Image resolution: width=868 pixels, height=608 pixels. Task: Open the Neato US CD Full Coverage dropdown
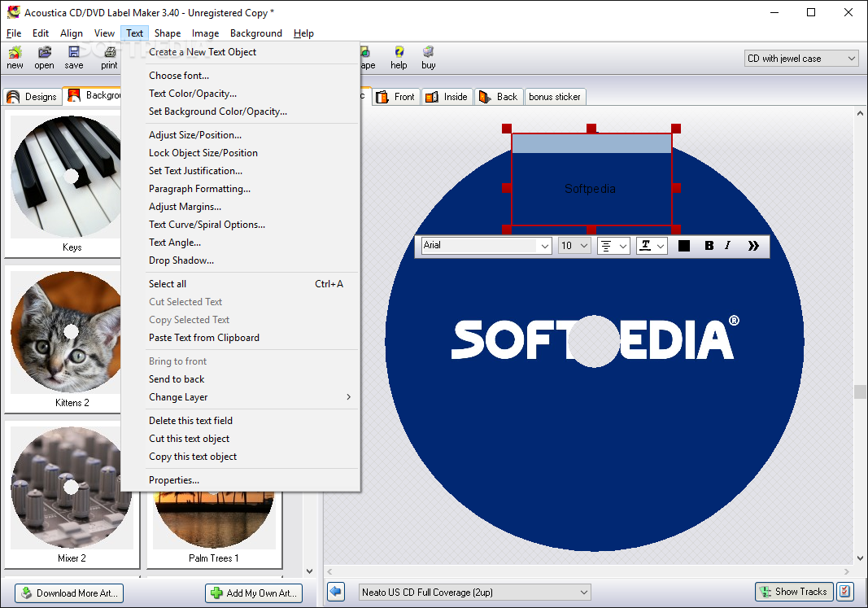coord(474,592)
